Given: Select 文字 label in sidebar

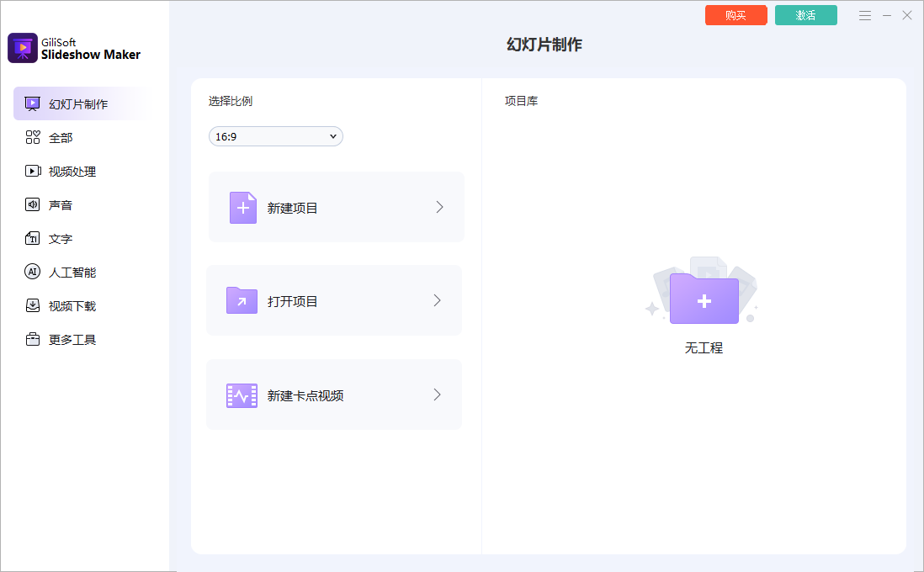Looking at the screenshot, I should coord(61,239).
